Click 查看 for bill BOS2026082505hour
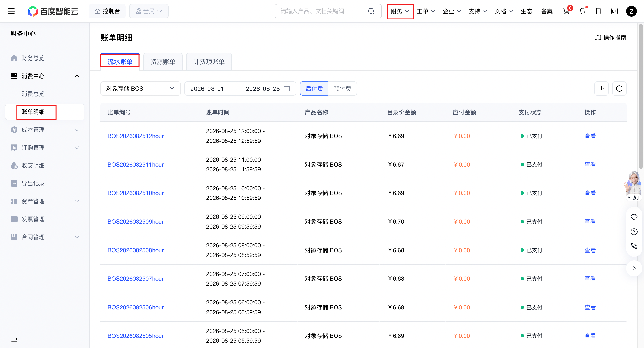Viewport: 644px width, 348px height. click(590, 336)
